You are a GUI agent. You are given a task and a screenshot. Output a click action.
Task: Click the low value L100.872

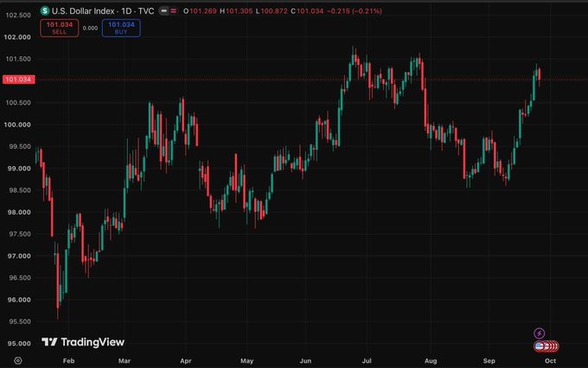[x=272, y=11]
